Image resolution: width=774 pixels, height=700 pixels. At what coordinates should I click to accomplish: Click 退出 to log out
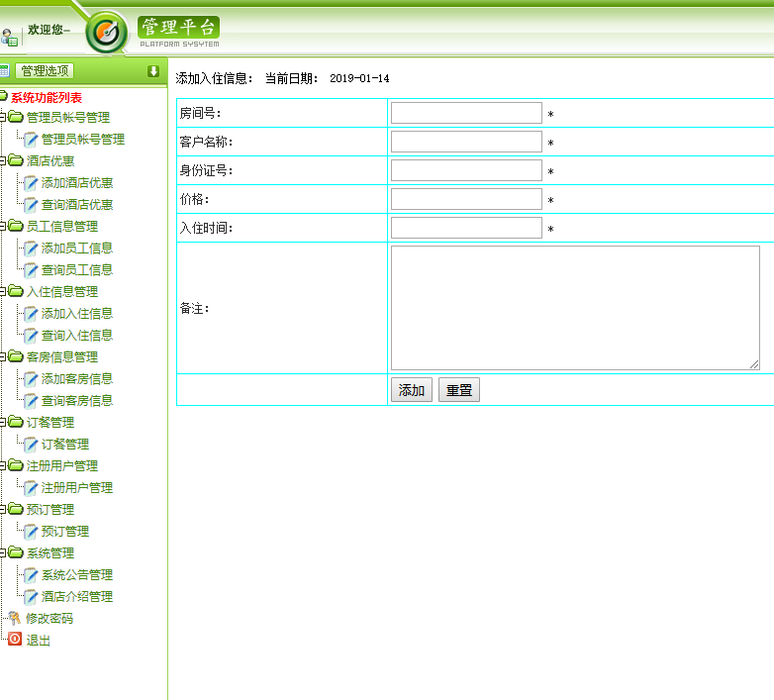(x=38, y=640)
